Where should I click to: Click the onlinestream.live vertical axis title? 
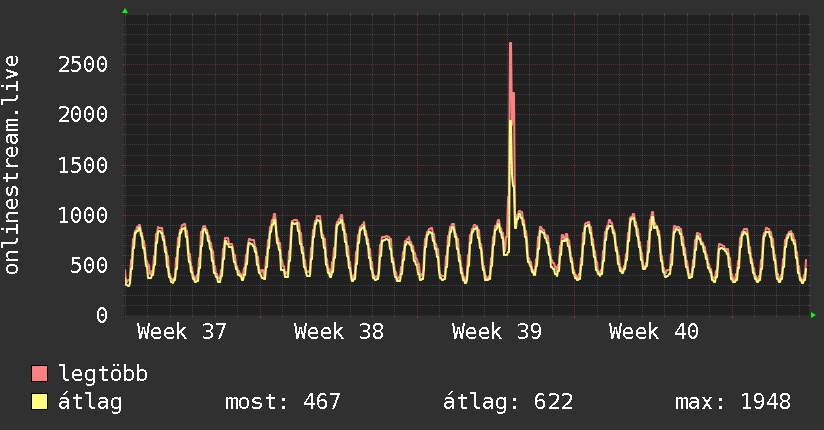[x=12, y=165]
